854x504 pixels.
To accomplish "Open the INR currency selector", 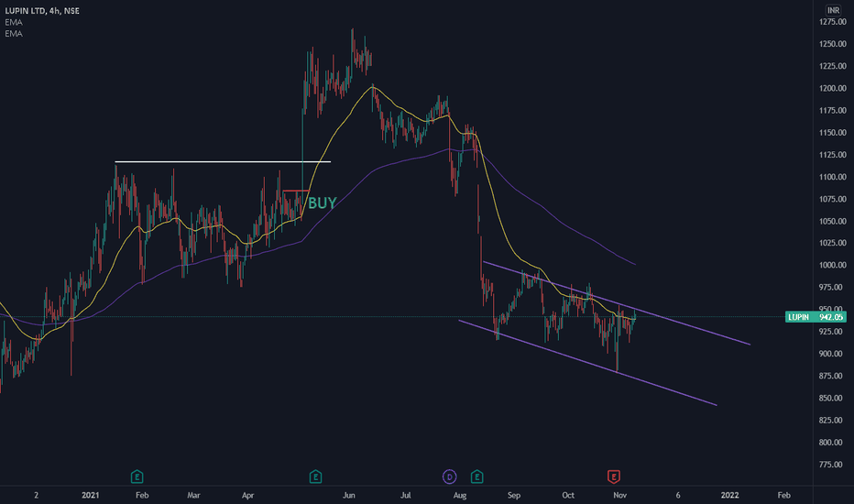I will tap(833, 10).
